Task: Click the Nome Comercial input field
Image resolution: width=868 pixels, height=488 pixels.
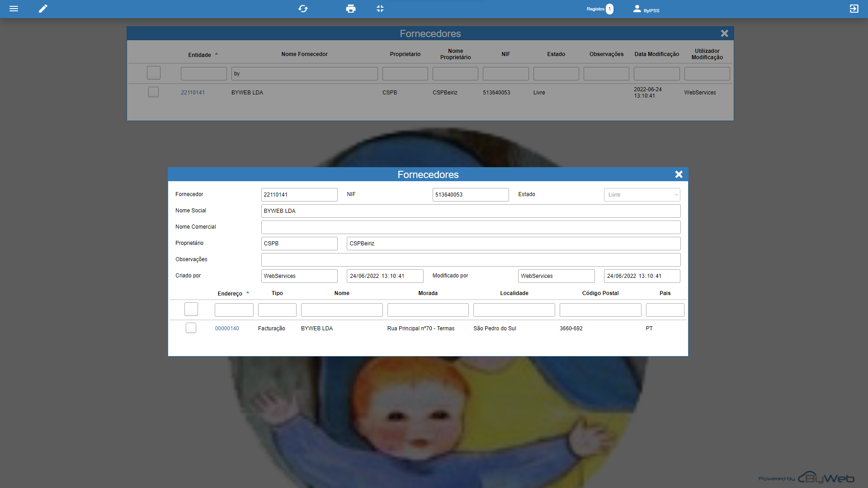Action: tap(470, 227)
